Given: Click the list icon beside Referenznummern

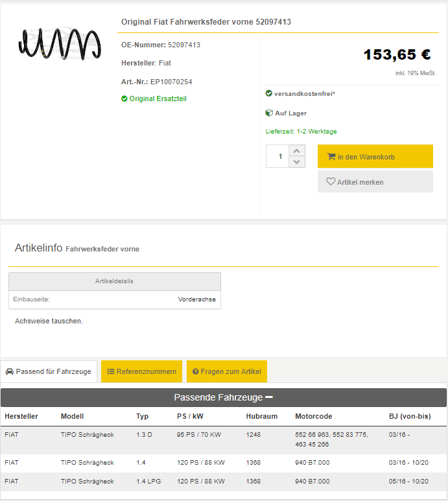Looking at the screenshot, I should pos(111,372).
